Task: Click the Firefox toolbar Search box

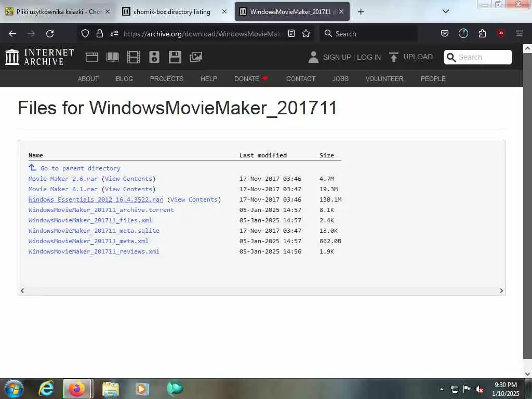Action: click(369, 34)
